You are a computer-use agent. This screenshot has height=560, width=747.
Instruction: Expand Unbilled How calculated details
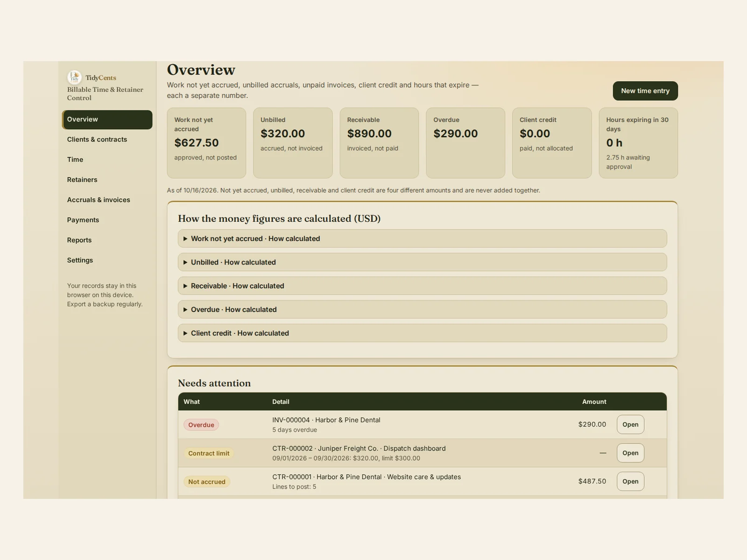tap(422, 262)
